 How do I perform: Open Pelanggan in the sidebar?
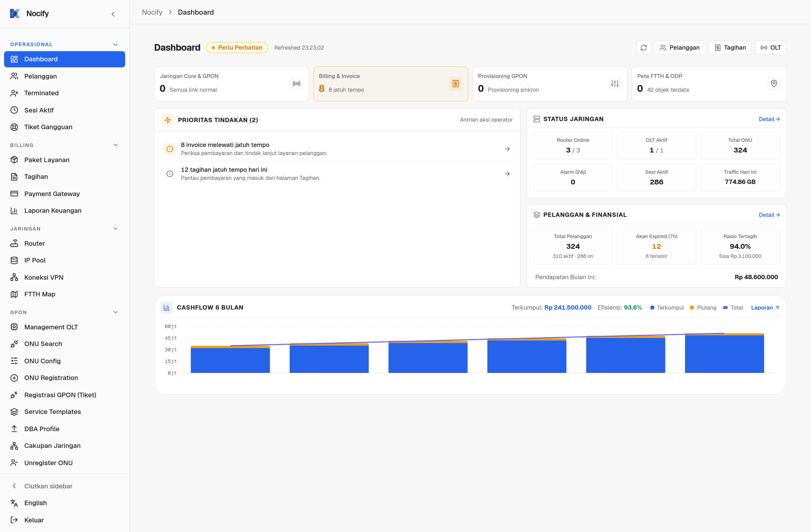[64, 76]
